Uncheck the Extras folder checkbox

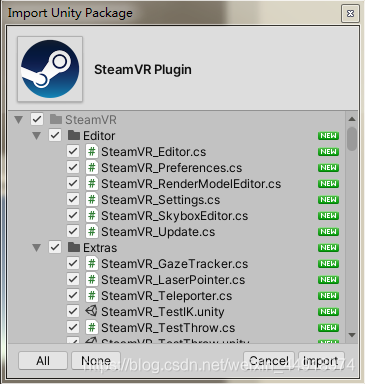coord(55,247)
